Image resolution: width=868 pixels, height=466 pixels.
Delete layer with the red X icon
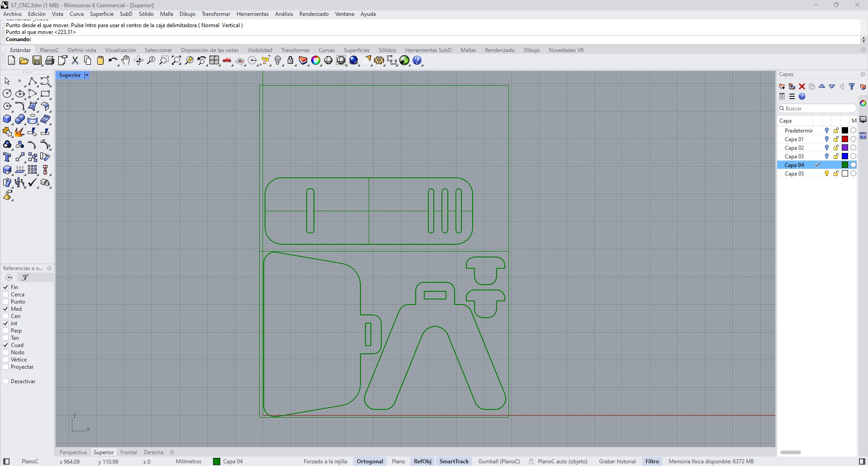(802, 86)
